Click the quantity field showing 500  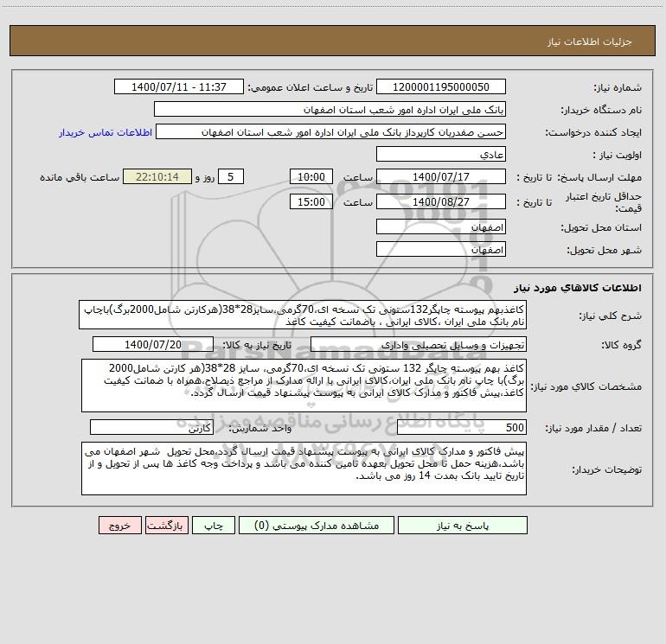coord(462,428)
